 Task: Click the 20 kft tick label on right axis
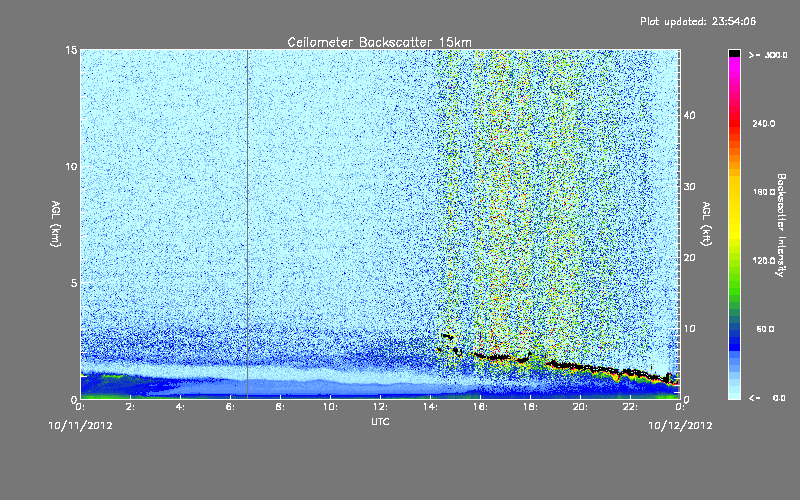689,258
